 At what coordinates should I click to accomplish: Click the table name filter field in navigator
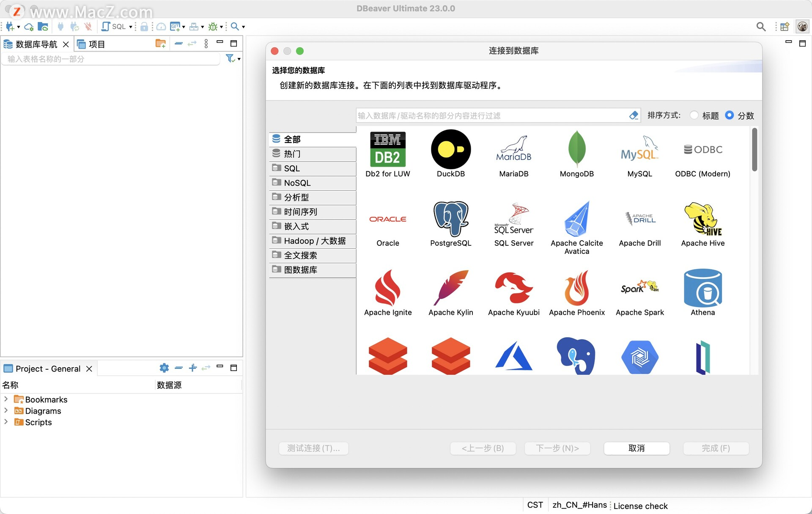pyautogui.click(x=111, y=59)
